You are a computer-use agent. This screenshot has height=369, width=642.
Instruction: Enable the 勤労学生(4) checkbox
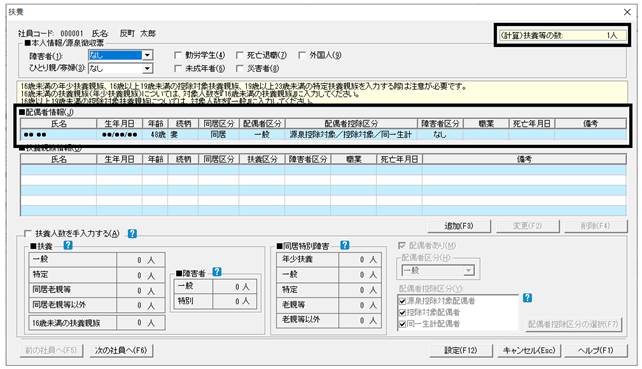click(x=178, y=55)
